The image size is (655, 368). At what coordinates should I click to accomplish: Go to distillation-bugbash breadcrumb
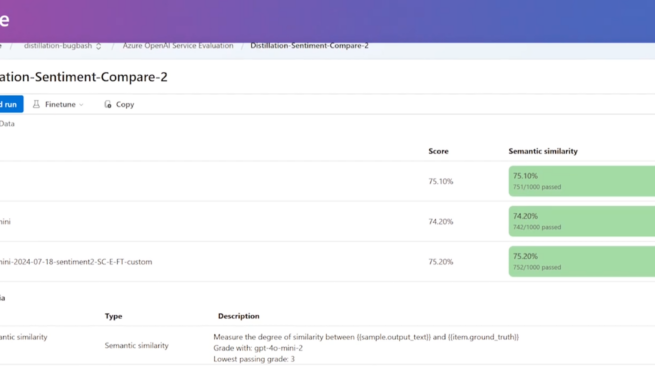pos(58,46)
